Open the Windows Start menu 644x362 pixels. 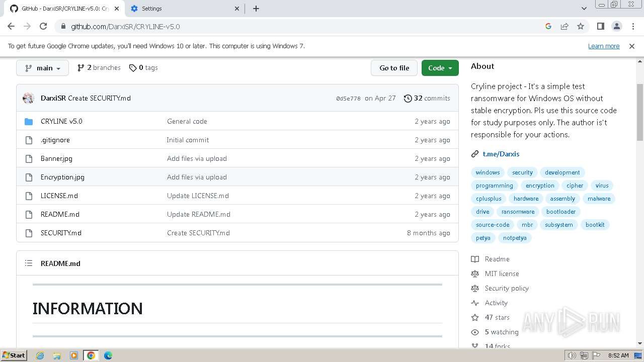pyautogui.click(x=14, y=355)
